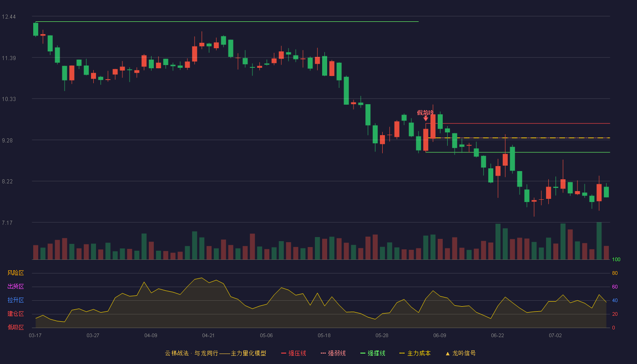Click the red 0 indicator axis value
This screenshot has height=364, width=637.
pyautogui.click(x=613, y=328)
